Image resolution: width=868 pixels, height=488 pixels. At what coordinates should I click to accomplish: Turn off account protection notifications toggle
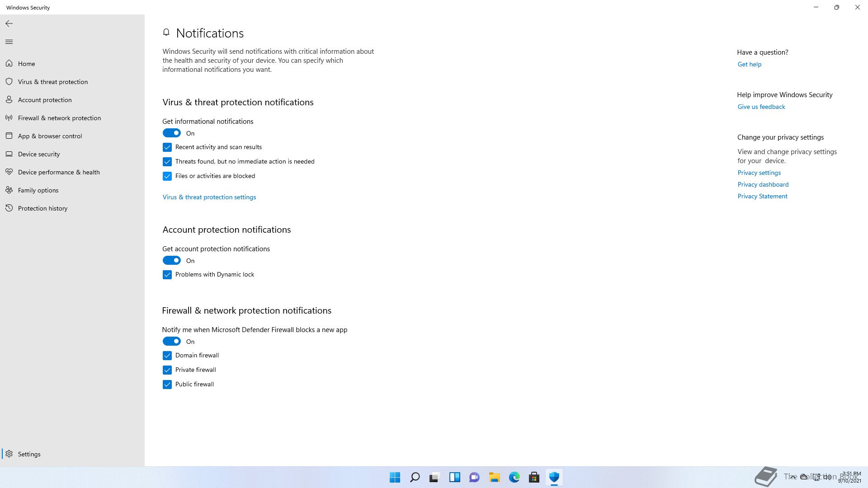pyautogui.click(x=172, y=260)
